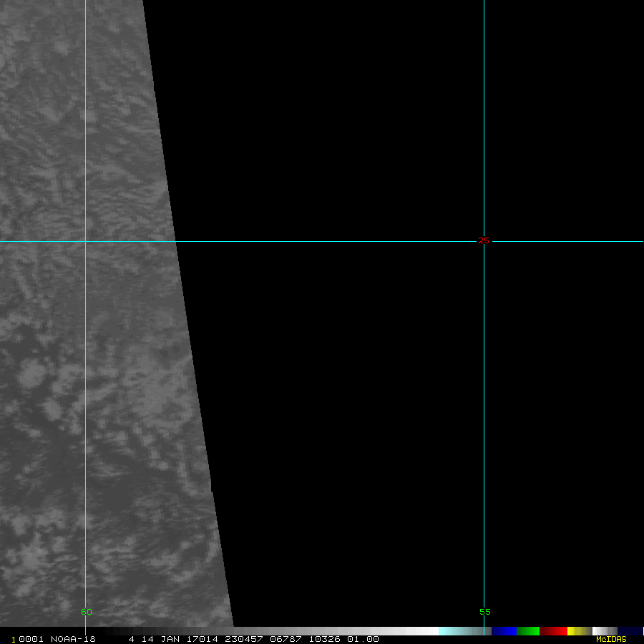Click the green longitude label 55

tap(484, 612)
